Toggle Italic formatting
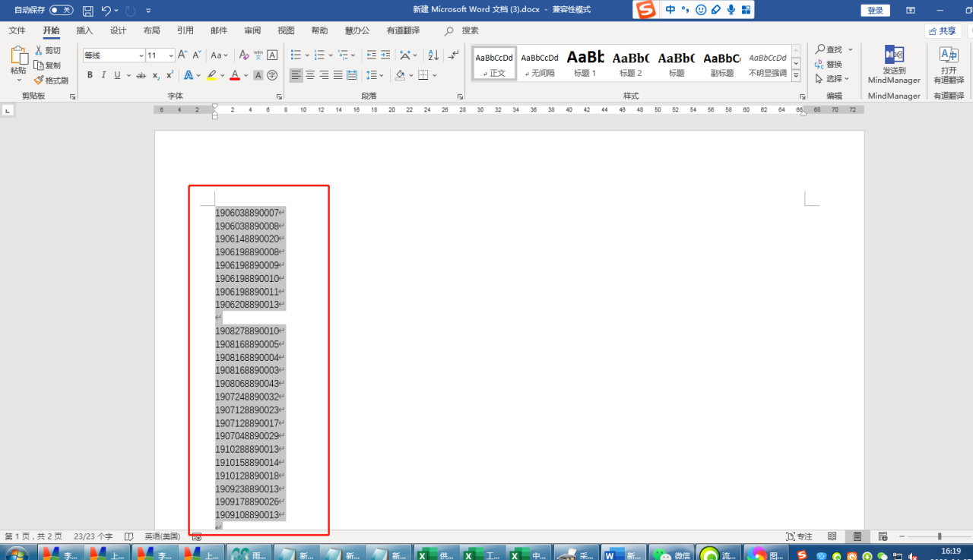This screenshot has height=560, width=973. [x=104, y=75]
